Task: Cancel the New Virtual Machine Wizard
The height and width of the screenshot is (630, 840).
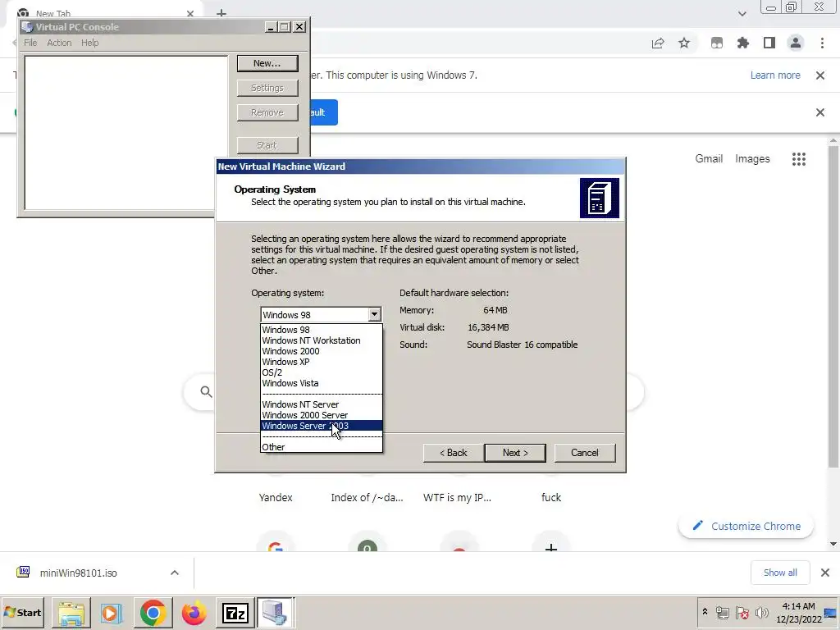Action: tap(584, 453)
